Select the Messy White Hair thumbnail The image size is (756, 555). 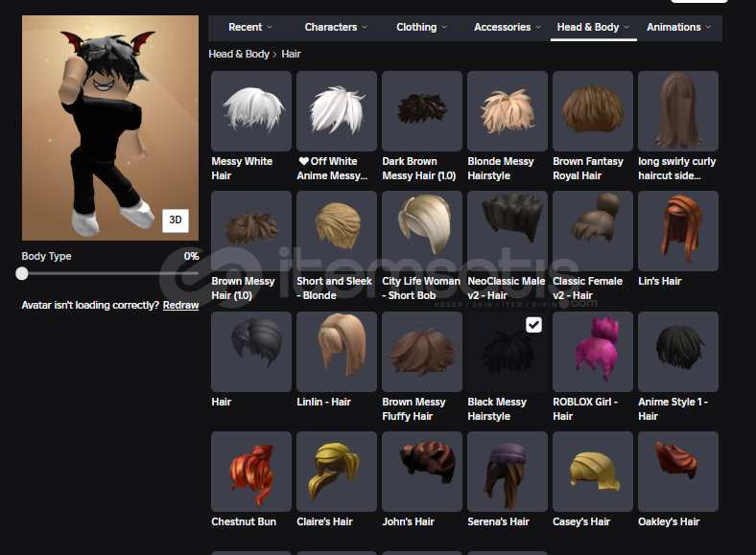251,111
